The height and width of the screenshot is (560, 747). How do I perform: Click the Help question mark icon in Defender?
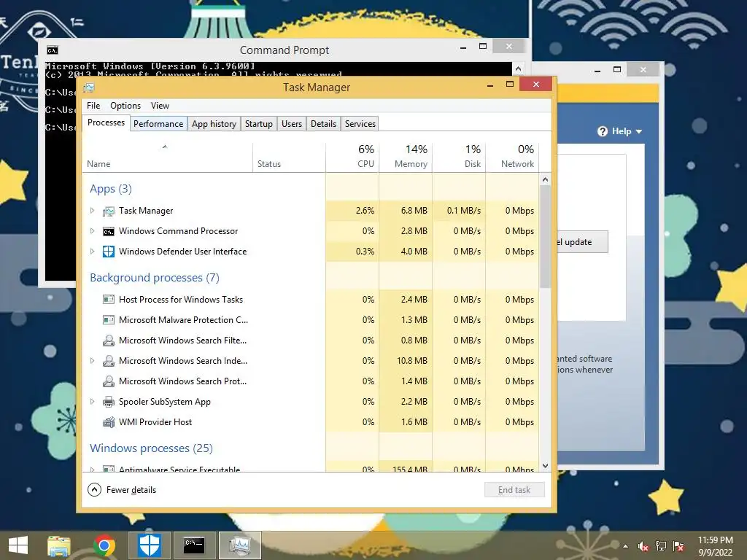pyautogui.click(x=603, y=131)
